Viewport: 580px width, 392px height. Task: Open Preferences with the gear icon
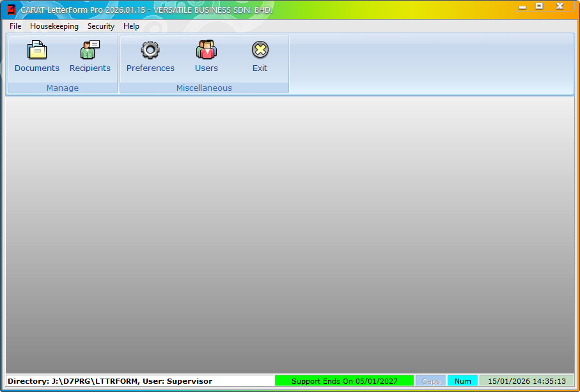(150, 56)
